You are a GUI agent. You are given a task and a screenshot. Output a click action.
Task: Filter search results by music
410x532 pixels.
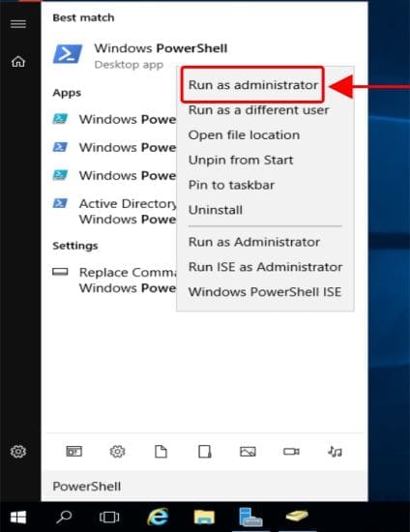coord(335,452)
